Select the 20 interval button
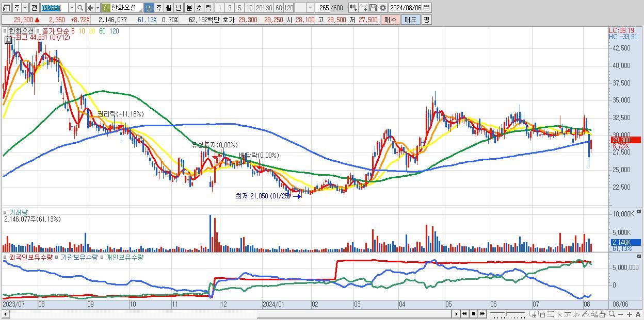 pyautogui.click(x=259, y=8)
